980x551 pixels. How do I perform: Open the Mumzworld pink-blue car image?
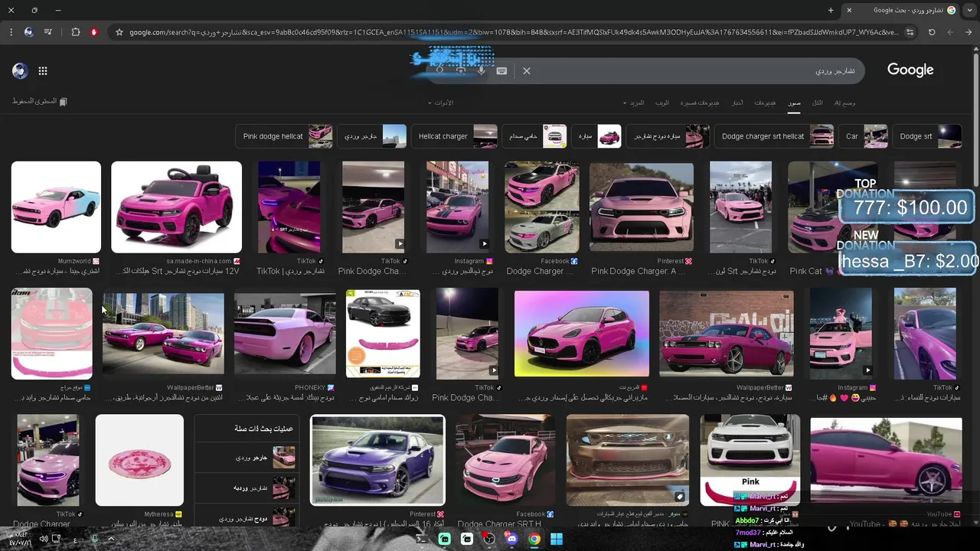click(x=56, y=207)
